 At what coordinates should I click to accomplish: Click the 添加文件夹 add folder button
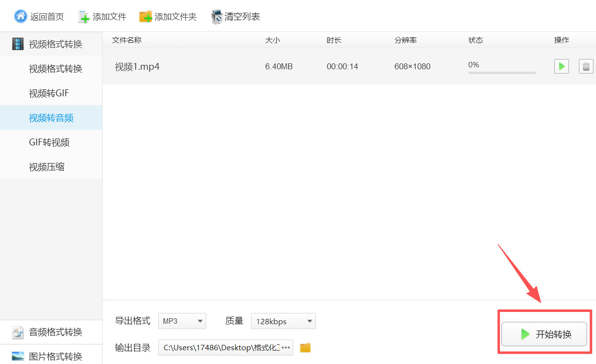click(x=168, y=17)
